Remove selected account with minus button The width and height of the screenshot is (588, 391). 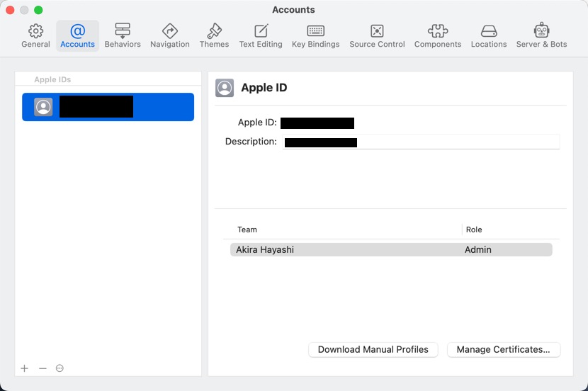tap(43, 368)
